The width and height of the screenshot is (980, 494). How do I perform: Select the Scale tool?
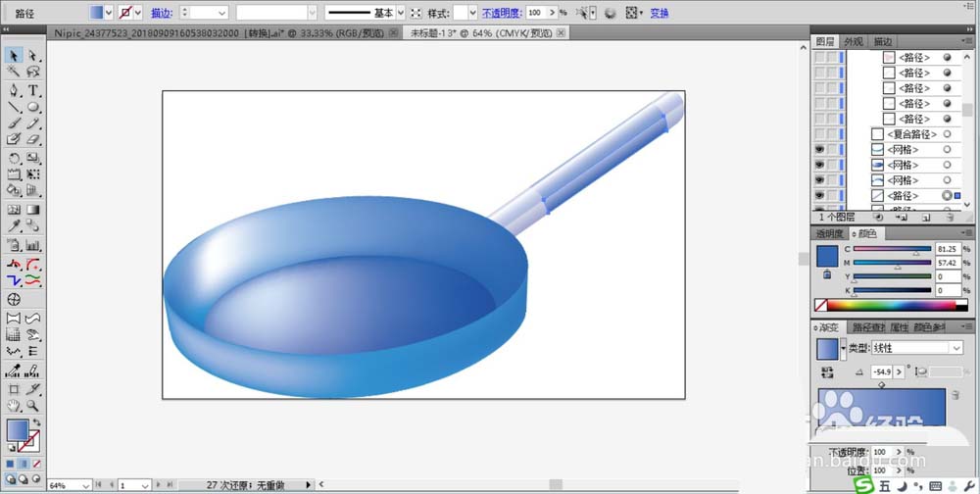[32, 158]
